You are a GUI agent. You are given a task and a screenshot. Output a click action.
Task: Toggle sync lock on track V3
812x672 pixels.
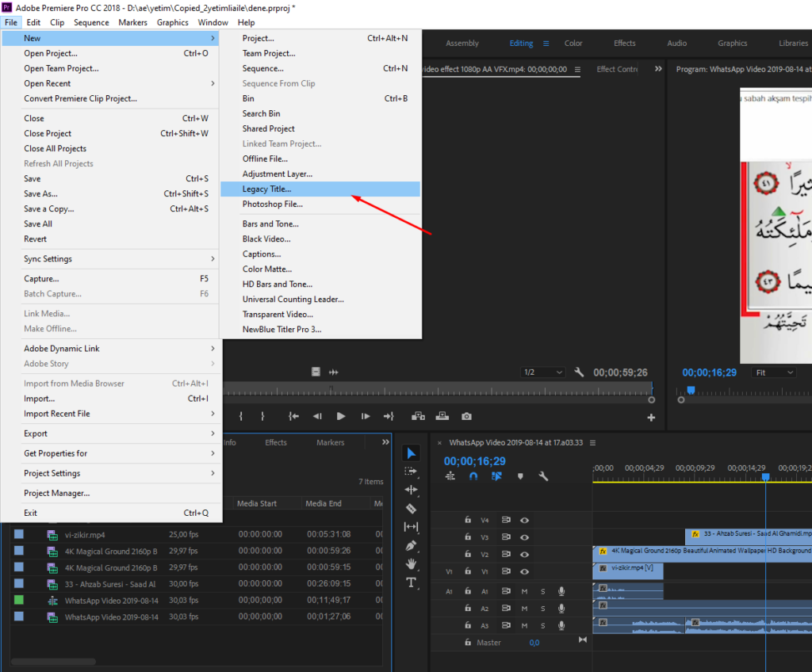506,536
